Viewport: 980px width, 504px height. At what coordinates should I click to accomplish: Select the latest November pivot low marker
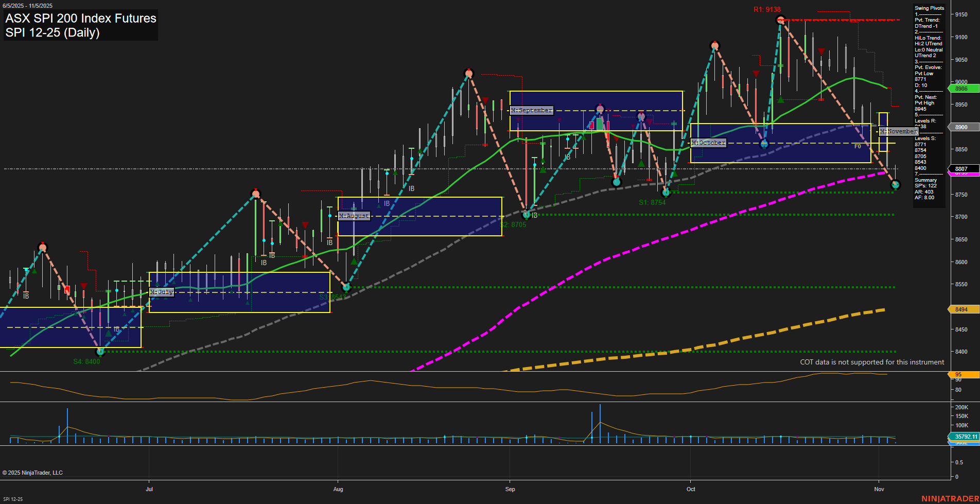coord(895,185)
